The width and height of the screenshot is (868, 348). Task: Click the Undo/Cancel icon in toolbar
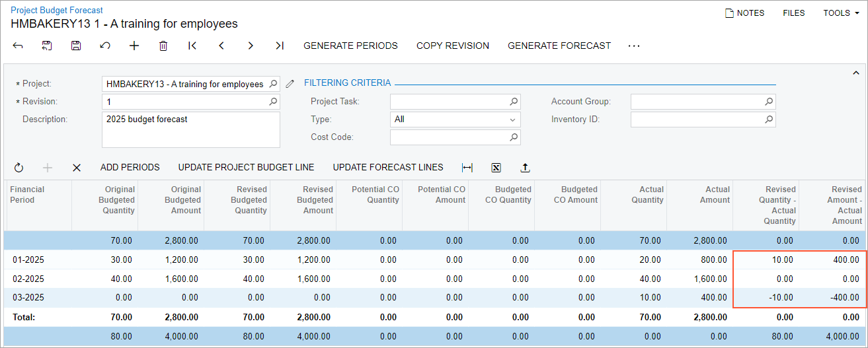point(105,46)
